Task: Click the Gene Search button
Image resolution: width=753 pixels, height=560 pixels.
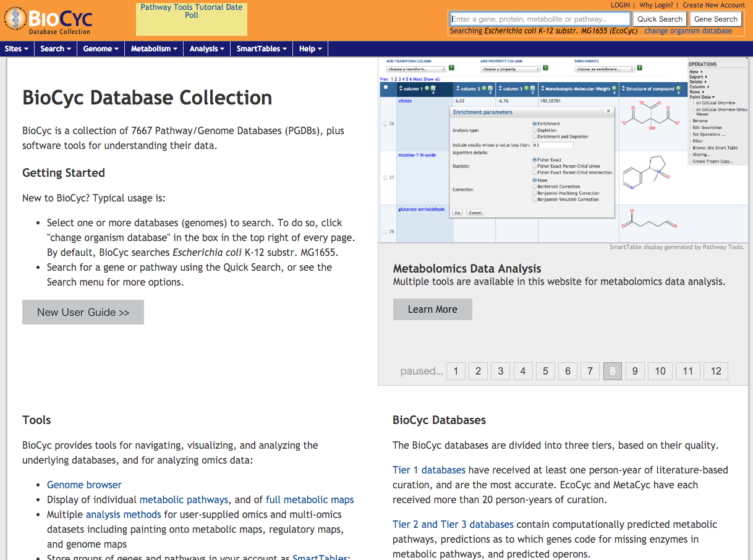Action: 716,19
